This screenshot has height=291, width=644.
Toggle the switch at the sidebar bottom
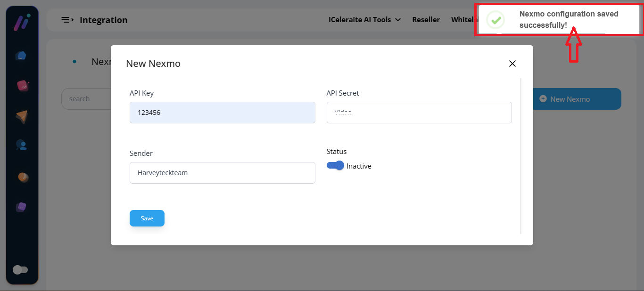pyautogui.click(x=20, y=270)
